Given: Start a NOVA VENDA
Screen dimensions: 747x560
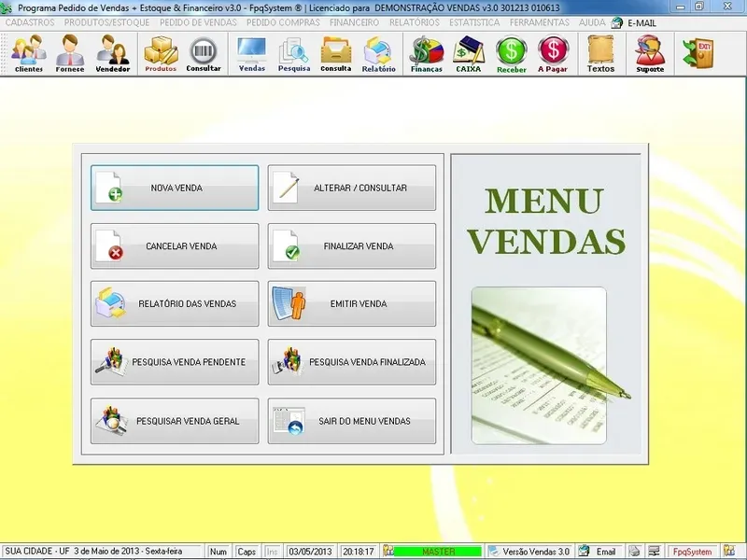Looking at the screenshot, I should coord(175,189).
